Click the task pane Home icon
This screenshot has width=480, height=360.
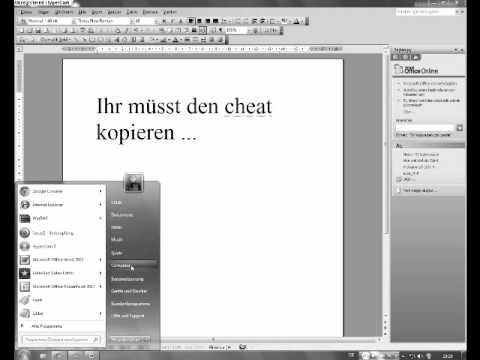coord(415,57)
